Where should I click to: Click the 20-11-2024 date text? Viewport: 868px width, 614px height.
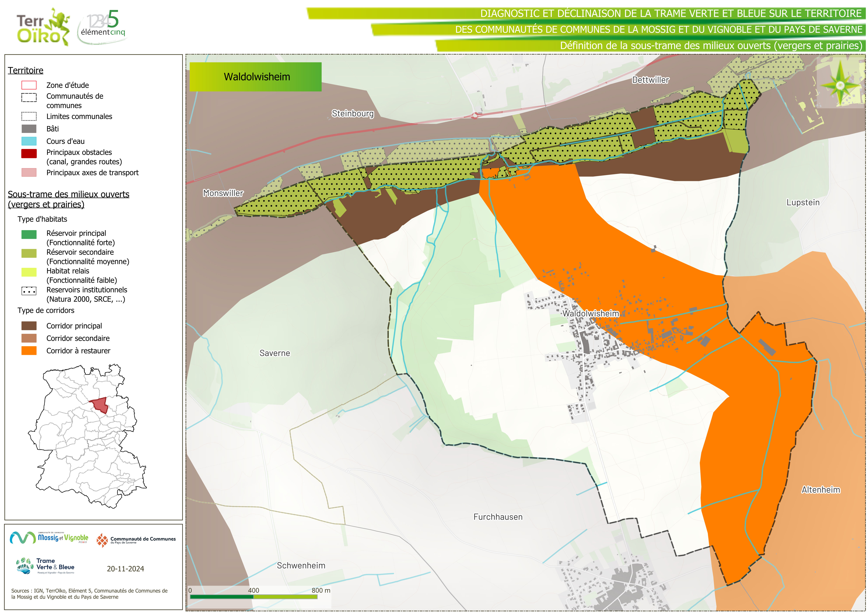tap(125, 569)
